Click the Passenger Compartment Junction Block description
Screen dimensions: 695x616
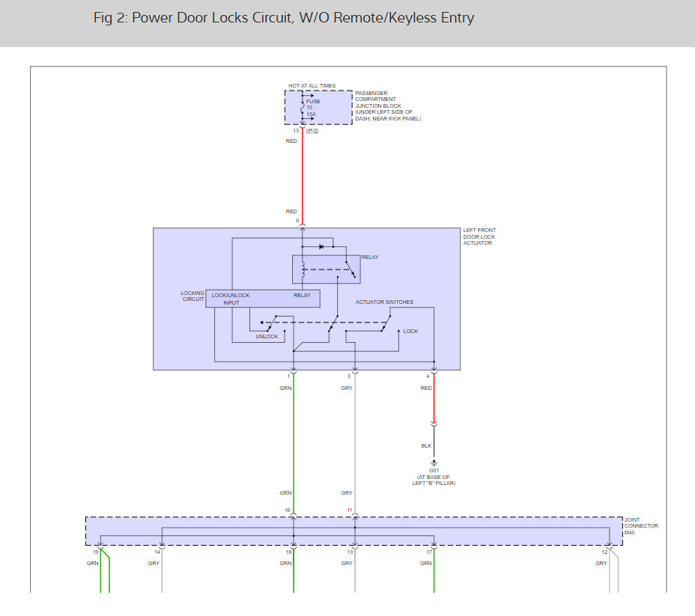[x=388, y=106]
